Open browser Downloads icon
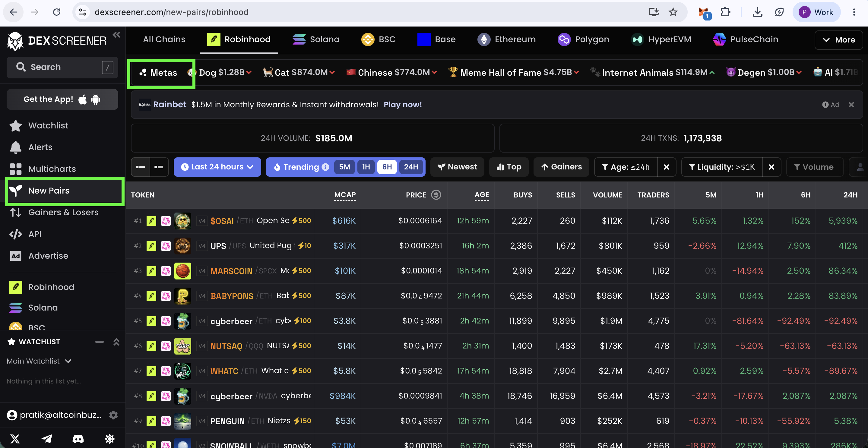Screen dimensions: 868x448 tap(758, 12)
